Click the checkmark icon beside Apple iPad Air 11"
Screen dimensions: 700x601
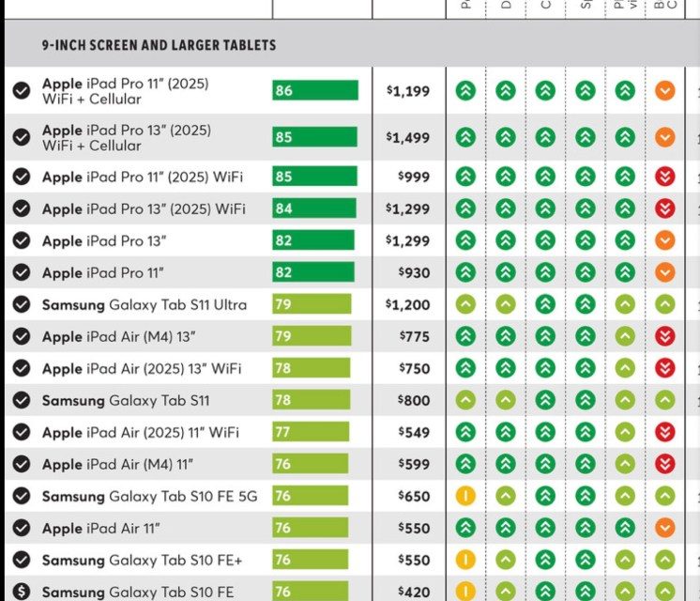click(22, 528)
